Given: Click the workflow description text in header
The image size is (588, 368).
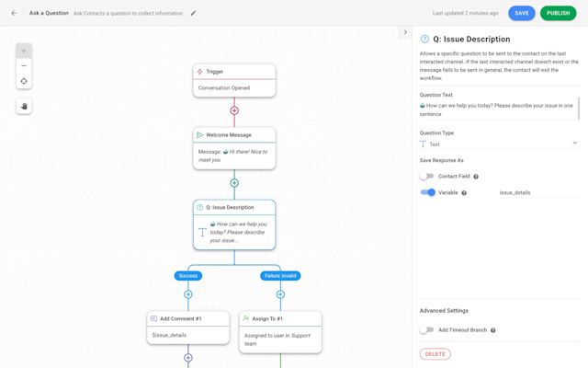Looking at the screenshot, I should [129, 13].
